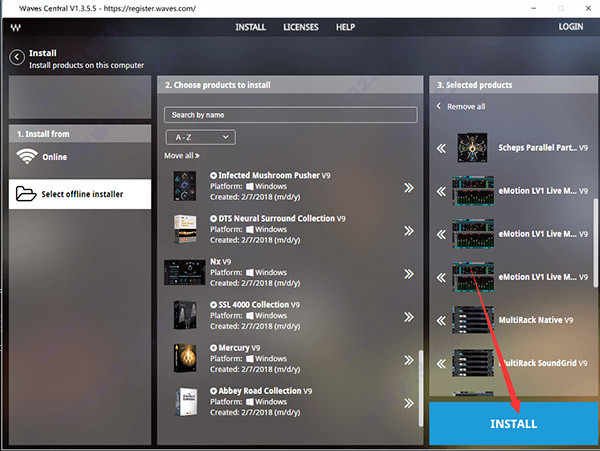600x451 pixels.
Task: Click the products list scrollbar
Action: (421, 388)
